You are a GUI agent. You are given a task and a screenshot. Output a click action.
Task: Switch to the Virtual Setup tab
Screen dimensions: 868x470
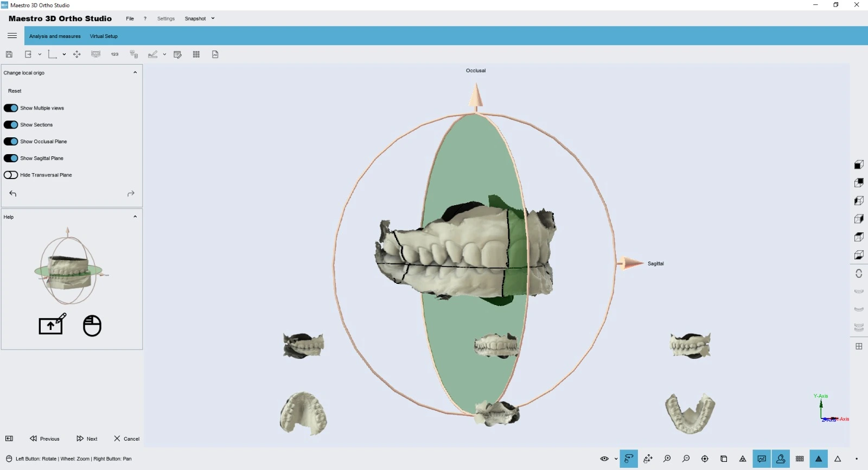click(104, 36)
